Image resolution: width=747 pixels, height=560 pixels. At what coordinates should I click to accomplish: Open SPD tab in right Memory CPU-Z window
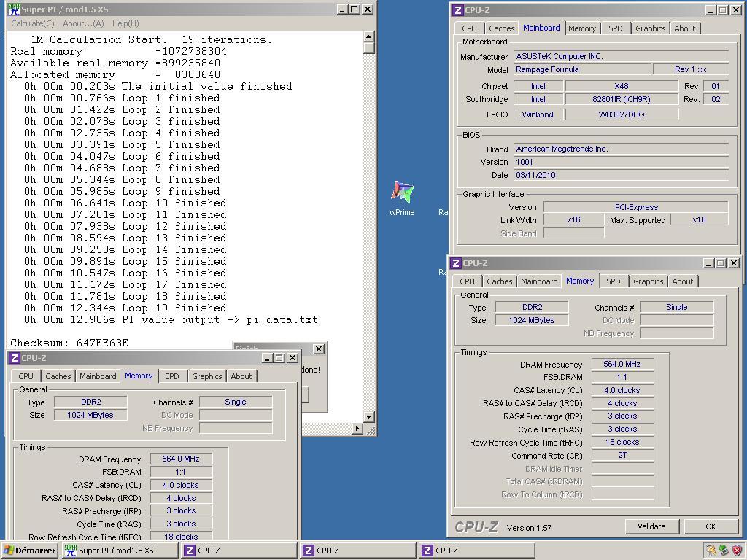pos(614,281)
